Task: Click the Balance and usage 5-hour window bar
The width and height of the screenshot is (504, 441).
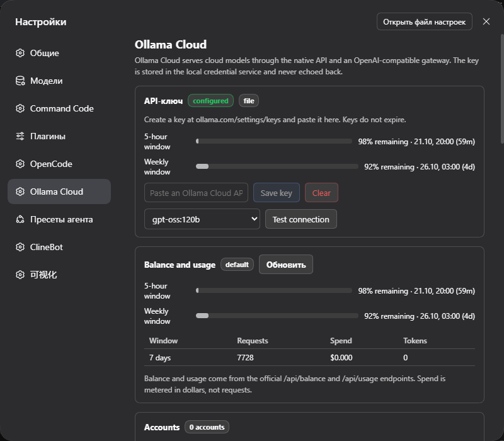Action: click(x=274, y=290)
